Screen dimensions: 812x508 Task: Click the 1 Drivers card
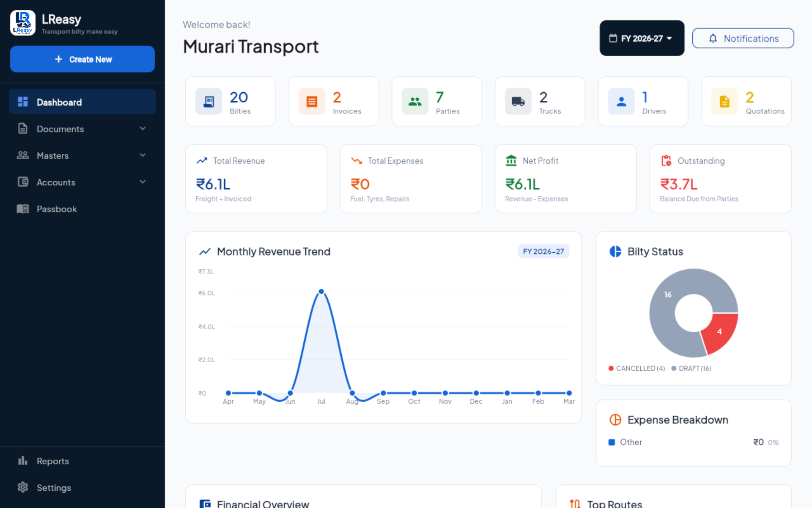tap(643, 101)
